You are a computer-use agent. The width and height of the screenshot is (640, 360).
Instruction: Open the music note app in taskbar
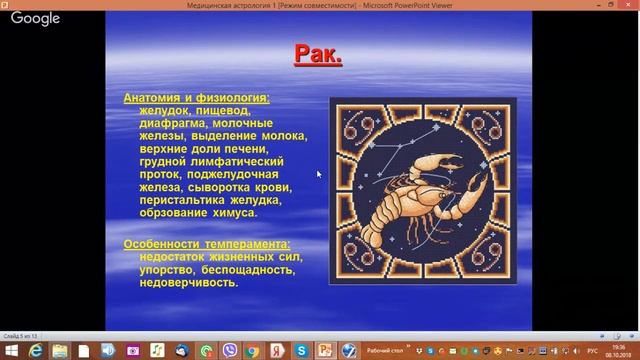(x=157, y=351)
